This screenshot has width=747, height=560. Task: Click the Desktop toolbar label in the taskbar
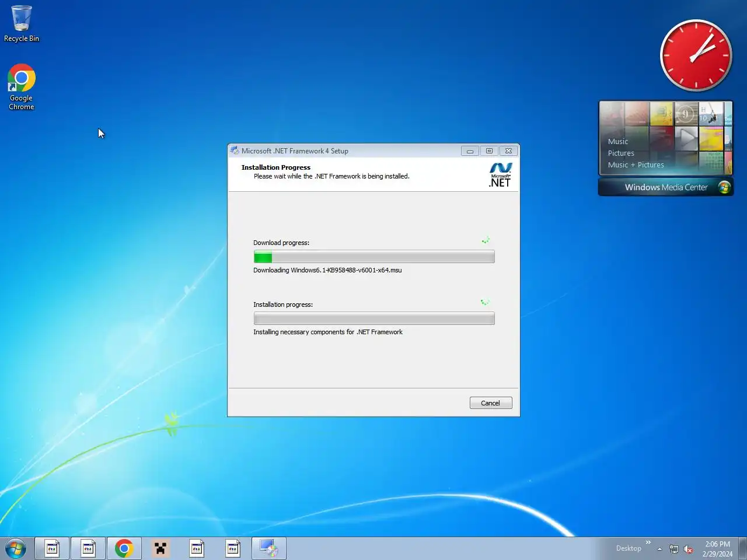coord(629,548)
